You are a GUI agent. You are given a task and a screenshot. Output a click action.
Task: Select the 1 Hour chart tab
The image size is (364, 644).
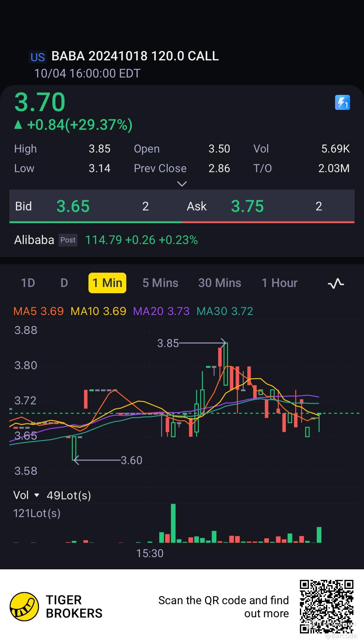[279, 283]
